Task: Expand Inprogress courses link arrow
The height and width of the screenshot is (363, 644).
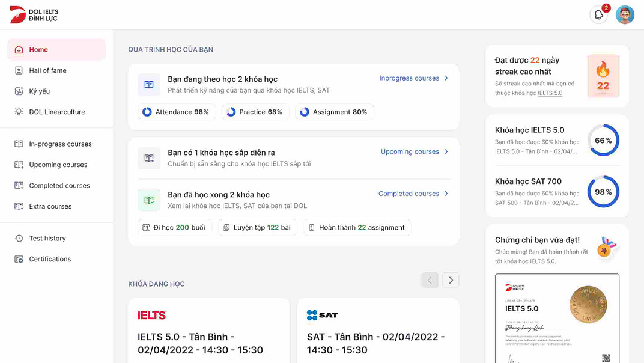Action: [x=446, y=78]
